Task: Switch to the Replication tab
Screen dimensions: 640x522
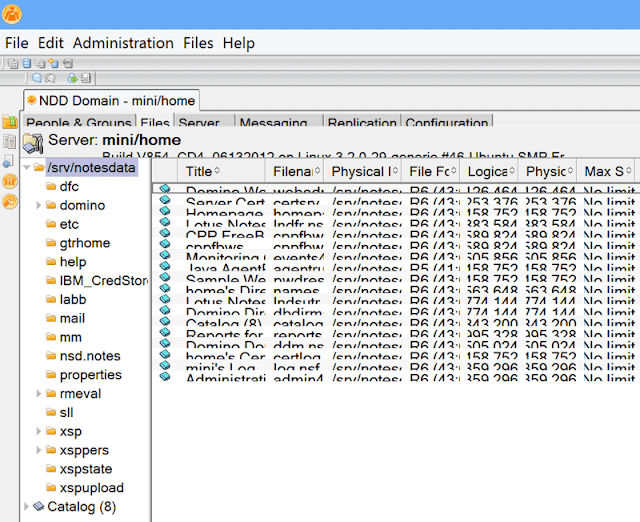Action: (x=362, y=121)
